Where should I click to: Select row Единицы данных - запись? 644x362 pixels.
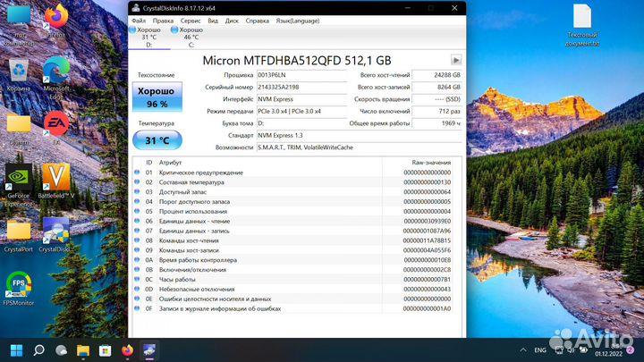tap(292, 231)
